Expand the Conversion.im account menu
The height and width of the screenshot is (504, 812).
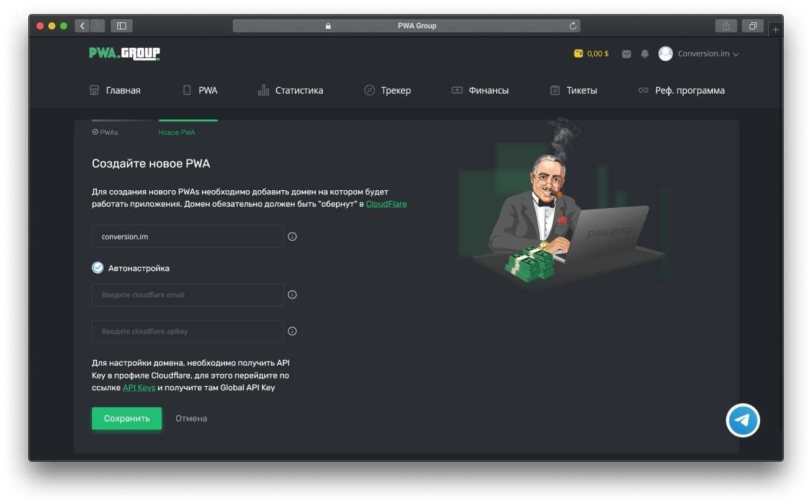tap(699, 54)
